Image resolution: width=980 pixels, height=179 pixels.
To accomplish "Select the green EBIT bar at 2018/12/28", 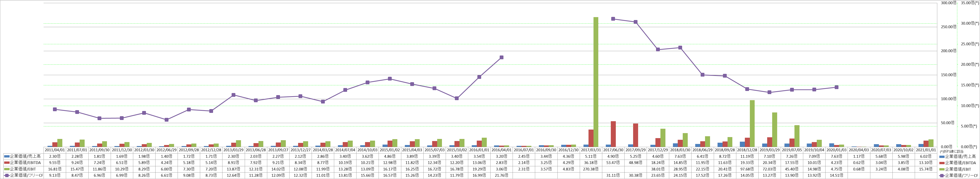I will (x=752, y=123).
